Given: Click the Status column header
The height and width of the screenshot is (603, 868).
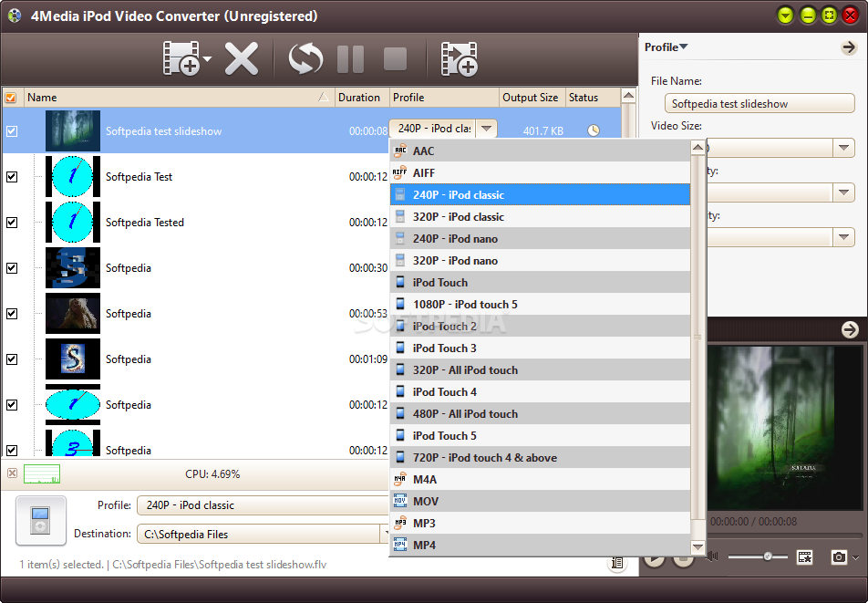Looking at the screenshot, I should [x=593, y=98].
